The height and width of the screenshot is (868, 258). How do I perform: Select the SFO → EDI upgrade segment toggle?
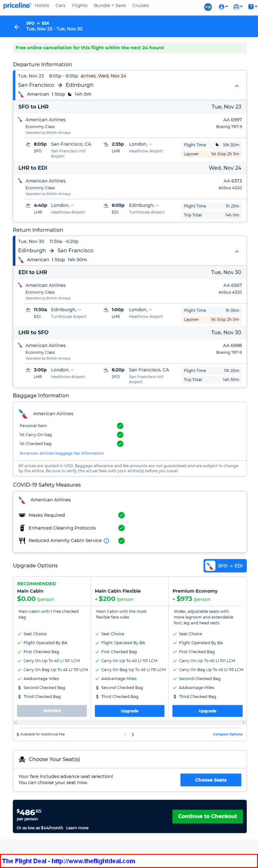[x=225, y=566]
